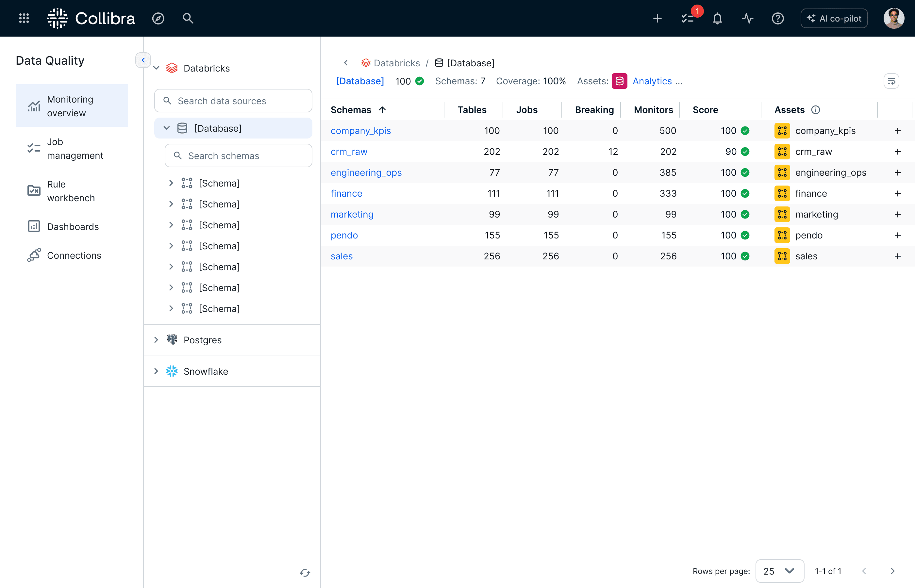Expand the last [Schema] node

[171, 308]
